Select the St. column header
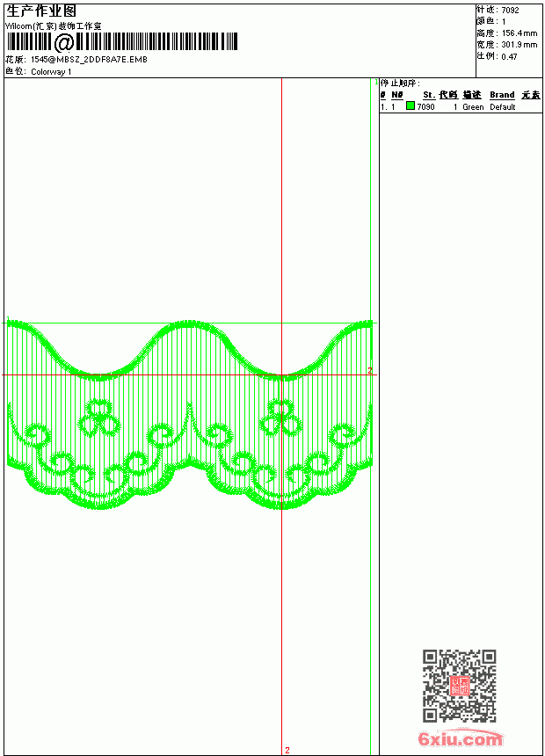The width and height of the screenshot is (545, 756). pos(429,95)
